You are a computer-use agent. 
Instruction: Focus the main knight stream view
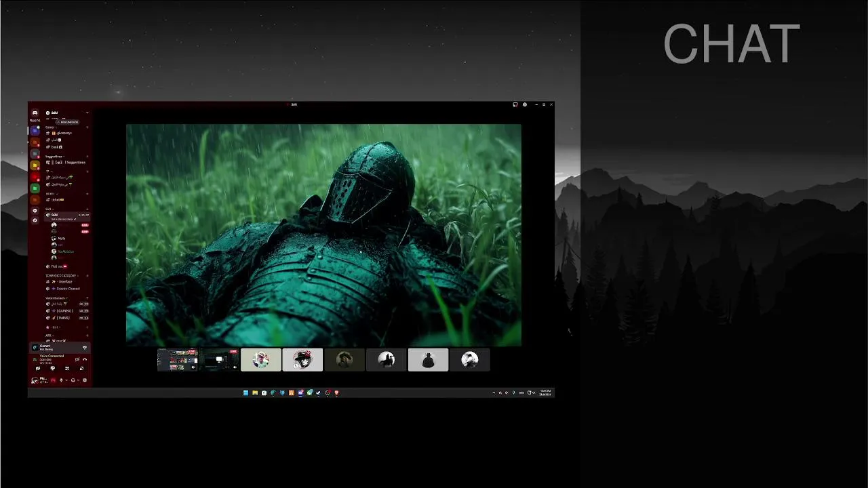[x=323, y=235]
